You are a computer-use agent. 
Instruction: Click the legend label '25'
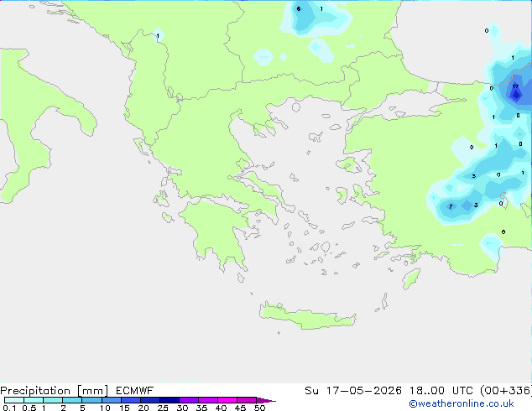pos(163,408)
